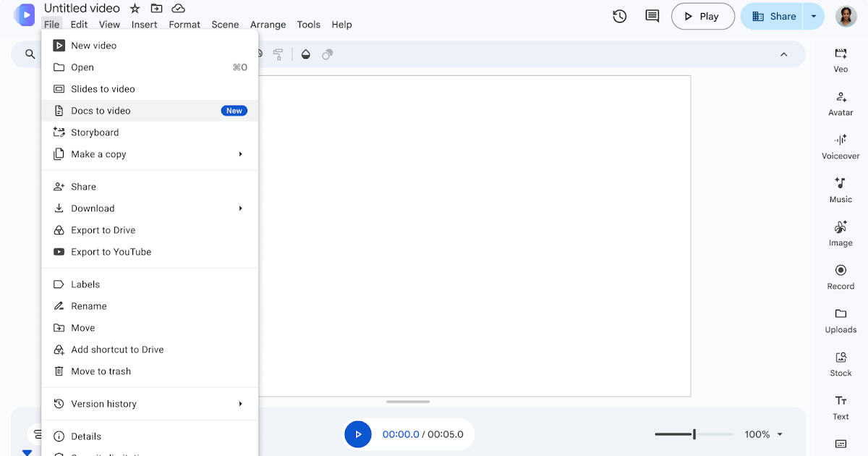The width and height of the screenshot is (868, 456).
Task: Choose Share in the File menu
Action: tap(150, 187)
